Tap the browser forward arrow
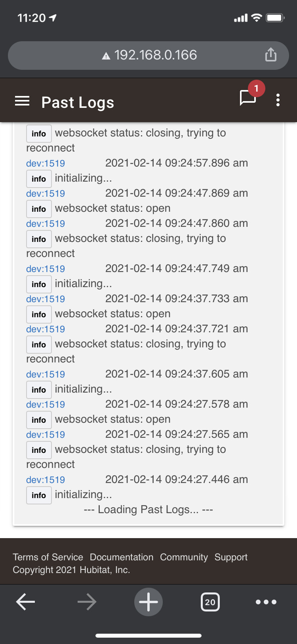 click(x=87, y=602)
